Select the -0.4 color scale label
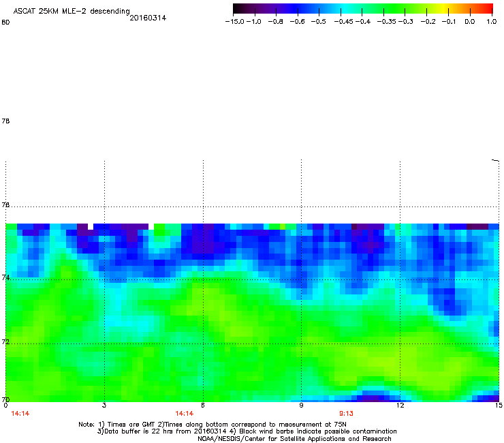The height and width of the screenshot is (443, 504). 362,22
